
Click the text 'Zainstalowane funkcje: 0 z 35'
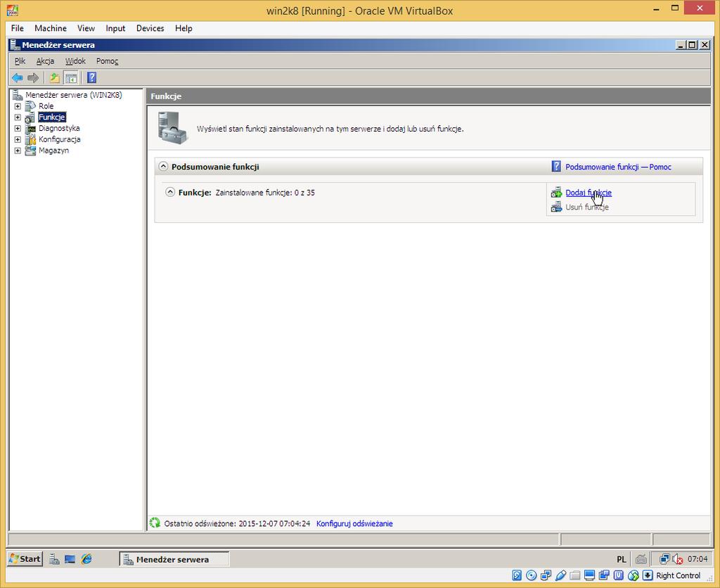coord(265,193)
